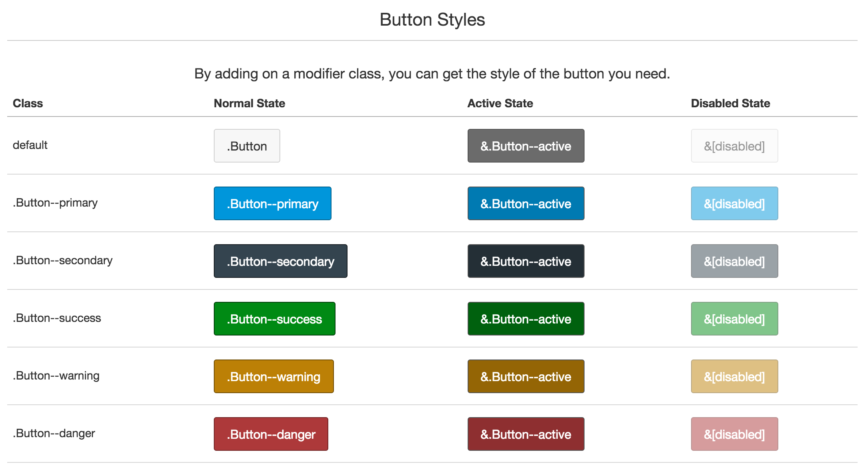Click the pink disabled danger button
Image resolution: width=868 pixels, height=470 pixels.
tap(734, 434)
